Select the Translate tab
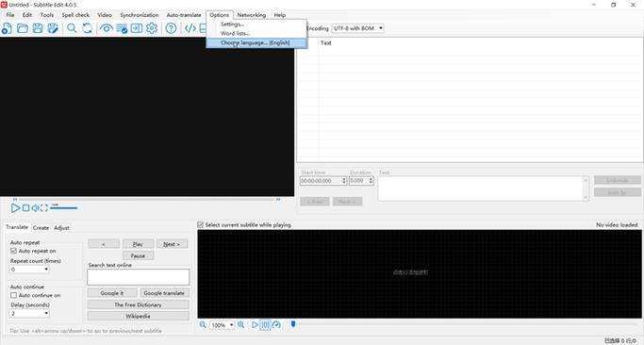Viewport: 644px width, 345px height. 17,227
